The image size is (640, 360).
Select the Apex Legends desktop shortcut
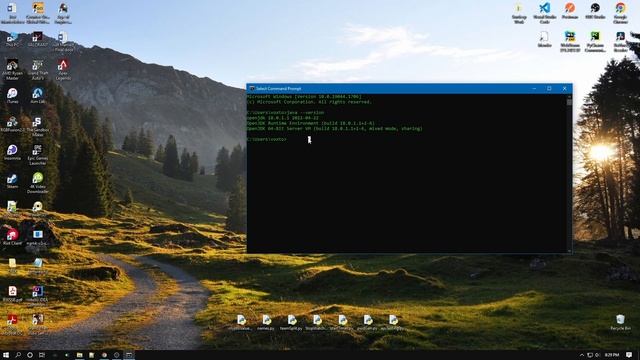[63, 69]
